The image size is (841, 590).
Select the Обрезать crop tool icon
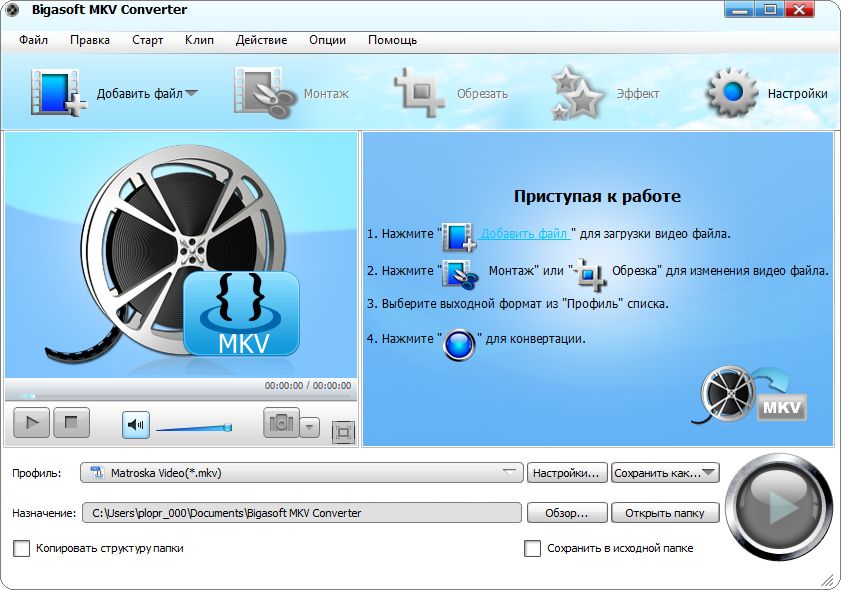coord(419,92)
